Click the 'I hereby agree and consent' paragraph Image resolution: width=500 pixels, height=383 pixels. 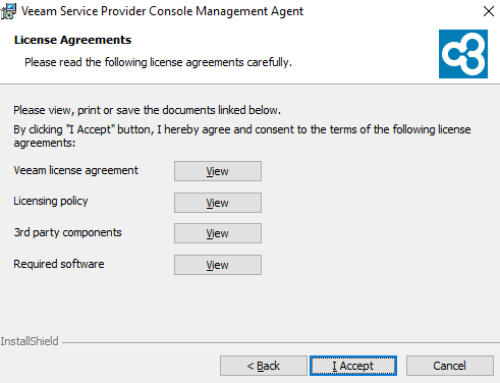242,136
